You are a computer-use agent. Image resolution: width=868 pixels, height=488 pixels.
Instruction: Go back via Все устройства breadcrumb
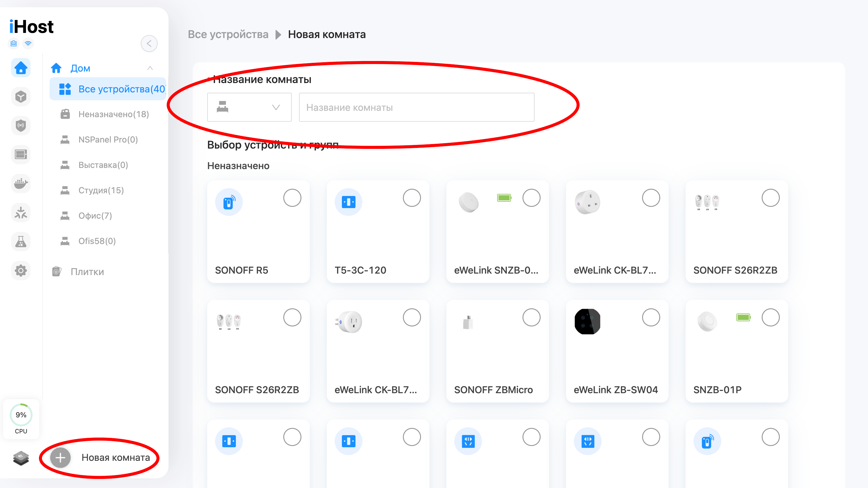pyautogui.click(x=228, y=34)
